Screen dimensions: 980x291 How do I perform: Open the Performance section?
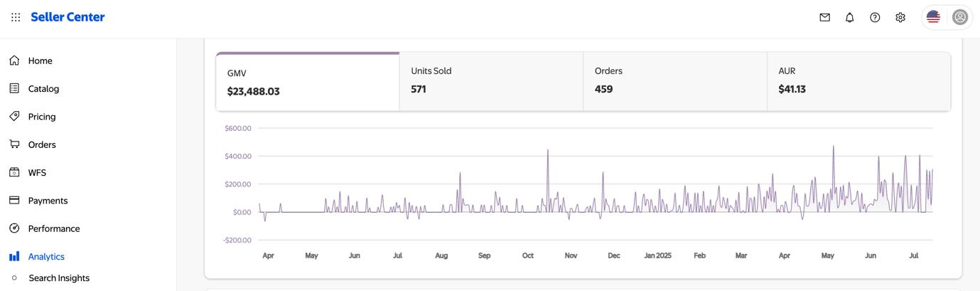point(53,228)
